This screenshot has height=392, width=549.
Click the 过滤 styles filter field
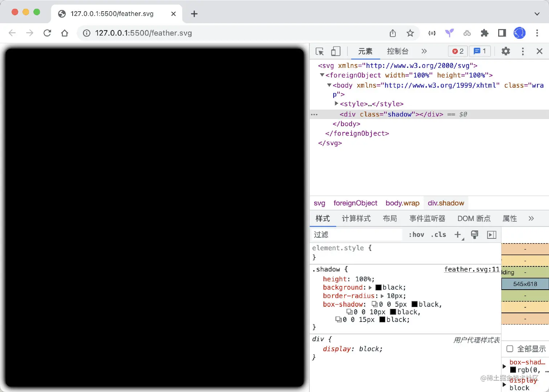357,235
